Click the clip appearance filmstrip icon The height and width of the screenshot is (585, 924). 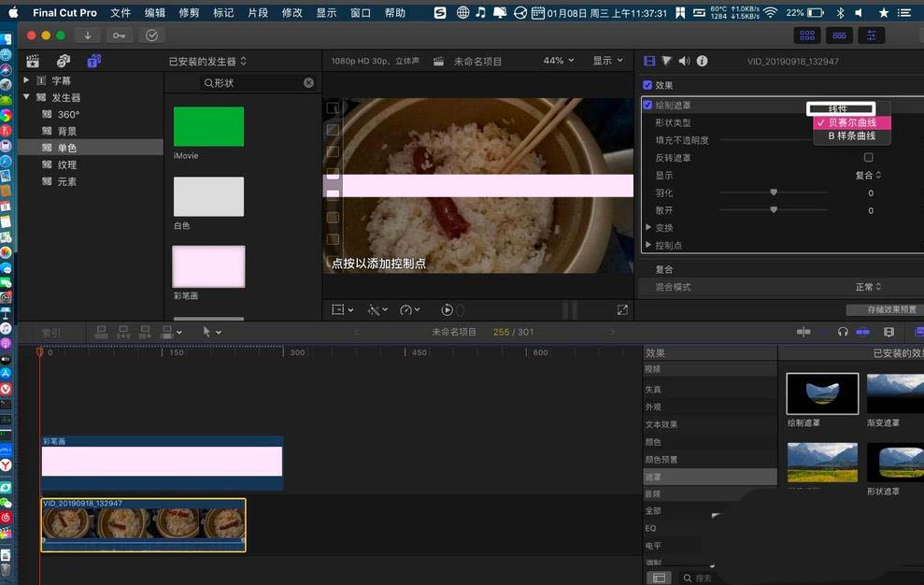(x=888, y=332)
